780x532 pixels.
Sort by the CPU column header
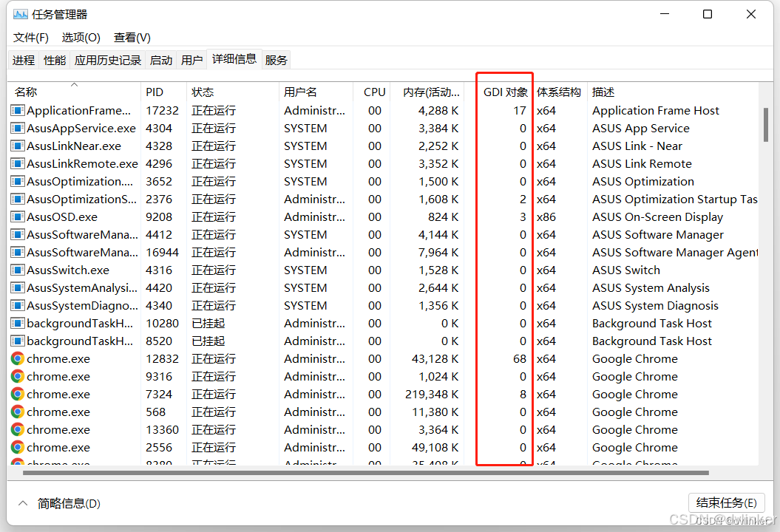coord(371,92)
